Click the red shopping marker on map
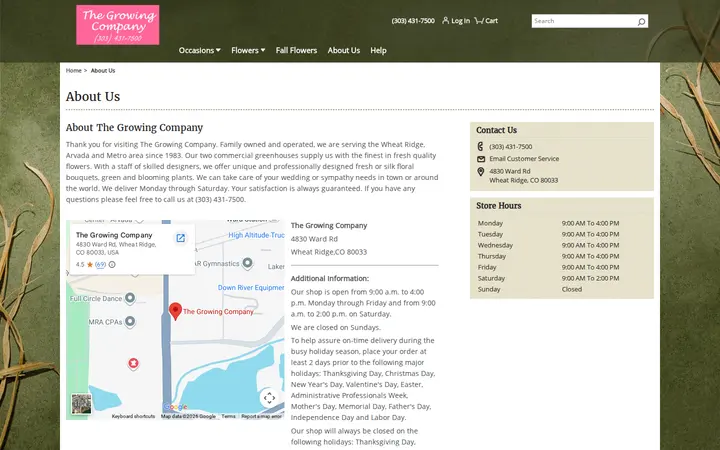This screenshot has width=720, height=450. pos(133,364)
